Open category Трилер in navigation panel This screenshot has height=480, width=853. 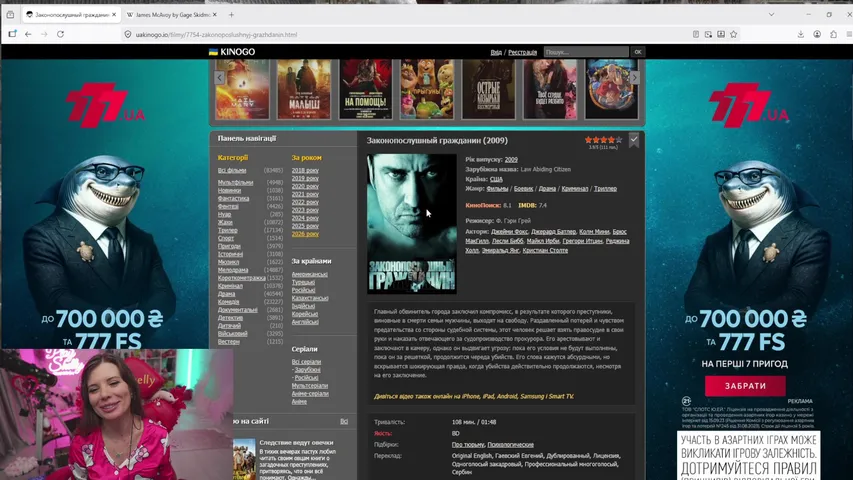(x=227, y=230)
